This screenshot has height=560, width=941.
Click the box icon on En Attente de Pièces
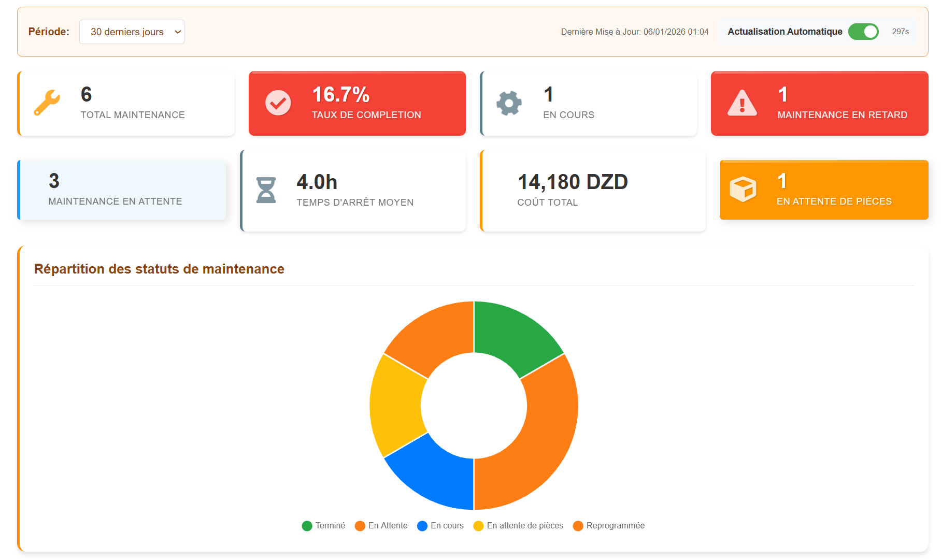point(743,189)
